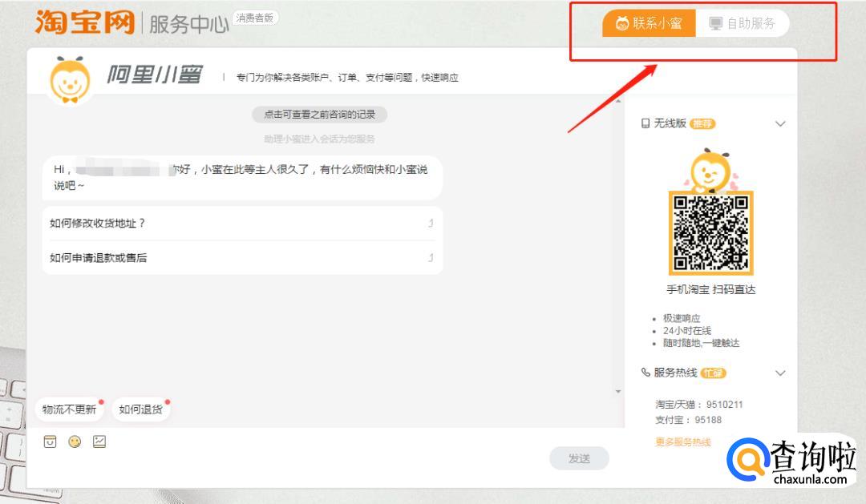Click hotline text 支付宝：95188
The height and width of the screenshot is (504, 866).
[689, 420]
